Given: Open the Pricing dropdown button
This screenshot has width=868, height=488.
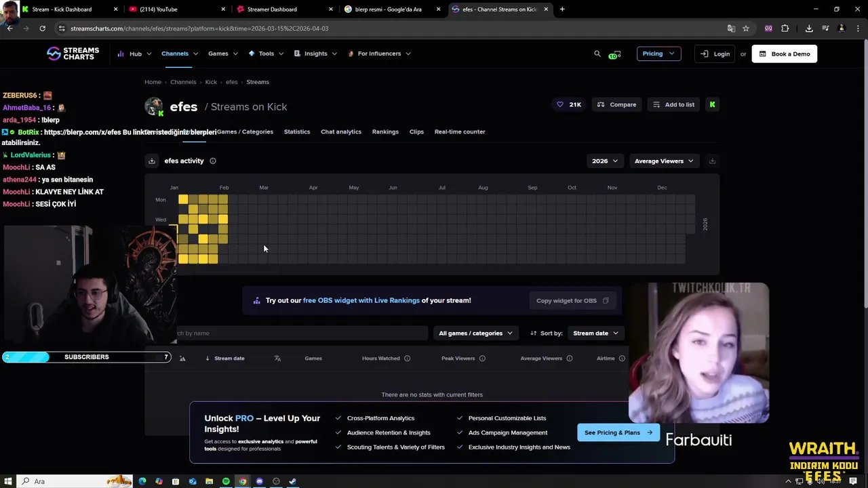Looking at the screenshot, I should point(658,54).
